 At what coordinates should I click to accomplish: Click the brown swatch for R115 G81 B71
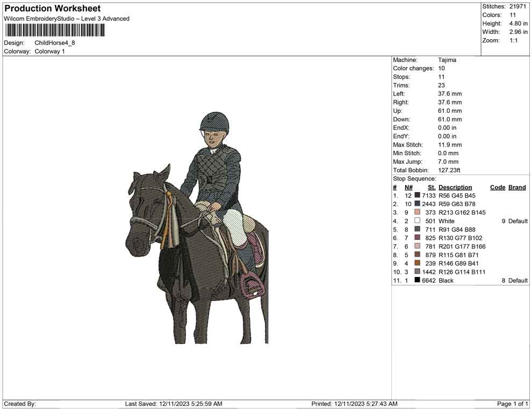pos(418,254)
